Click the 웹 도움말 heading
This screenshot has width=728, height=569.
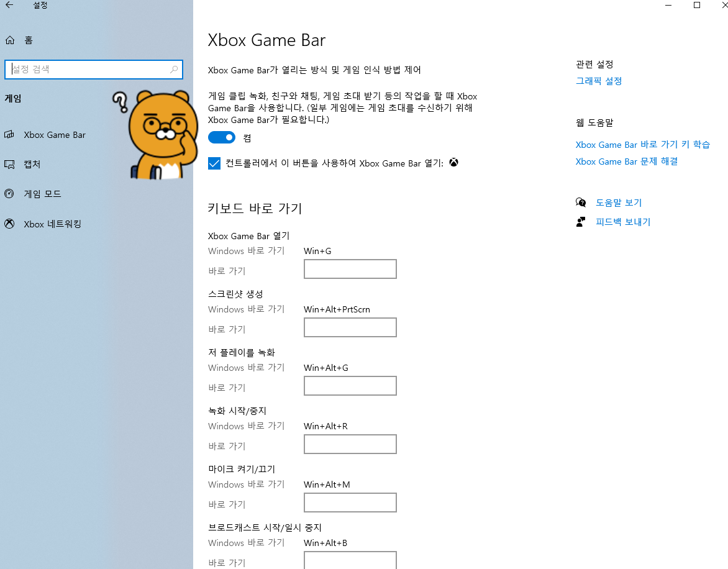[594, 122]
